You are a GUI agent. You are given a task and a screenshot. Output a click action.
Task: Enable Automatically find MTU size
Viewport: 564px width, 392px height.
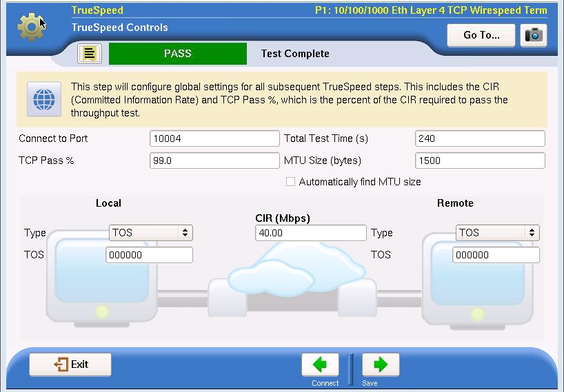(290, 181)
